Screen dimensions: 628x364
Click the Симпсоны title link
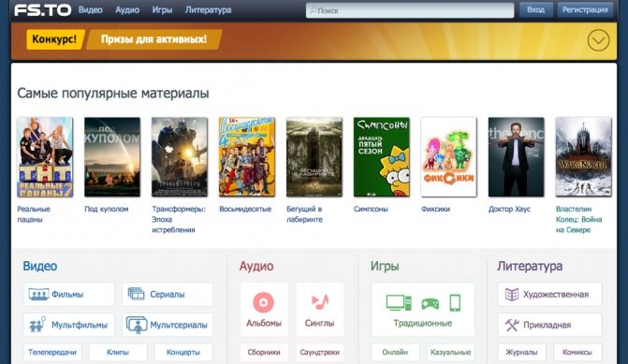tap(371, 209)
